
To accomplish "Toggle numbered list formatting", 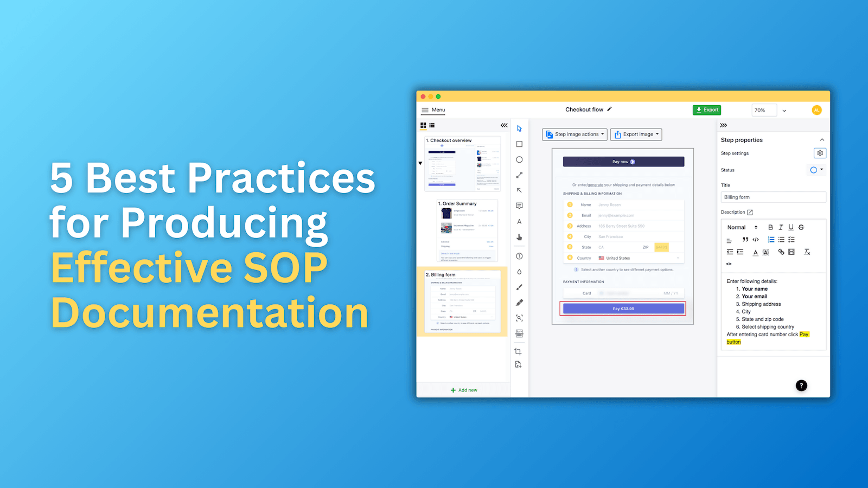I will click(771, 239).
